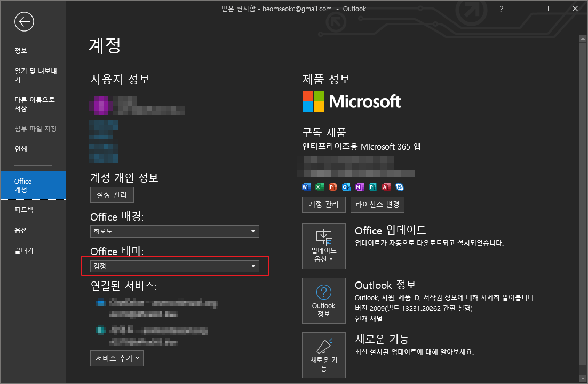Click the Outlook app icon

(x=346, y=186)
